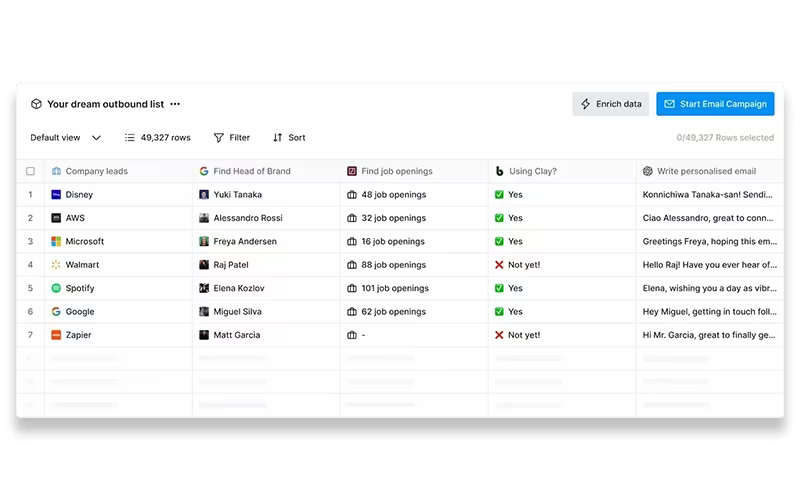This screenshot has height=500, width=800.
Task: Open email cell "Hey Miguel, getting in touch foll..."
Action: (710, 312)
